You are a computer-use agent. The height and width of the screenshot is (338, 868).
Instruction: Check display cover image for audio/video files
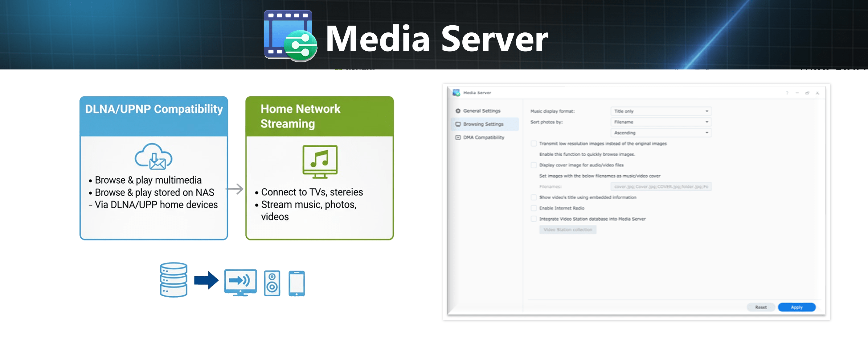click(x=534, y=165)
